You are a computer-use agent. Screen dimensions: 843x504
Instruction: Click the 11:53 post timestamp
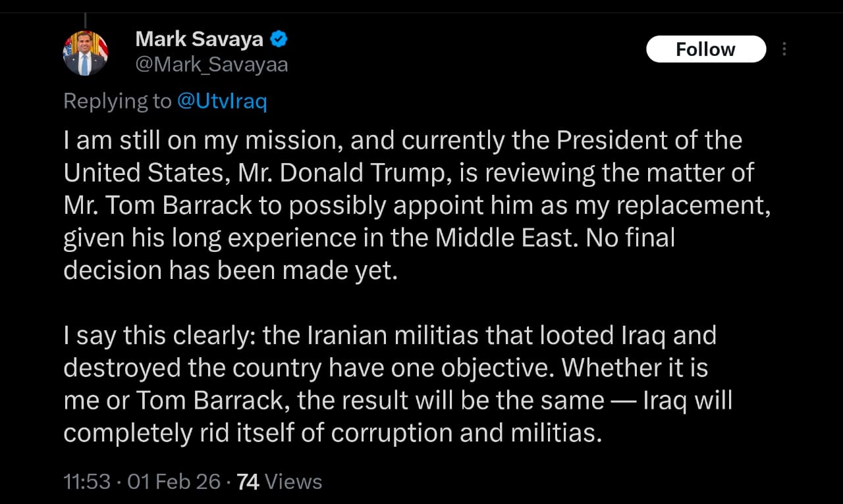click(x=87, y=482)
